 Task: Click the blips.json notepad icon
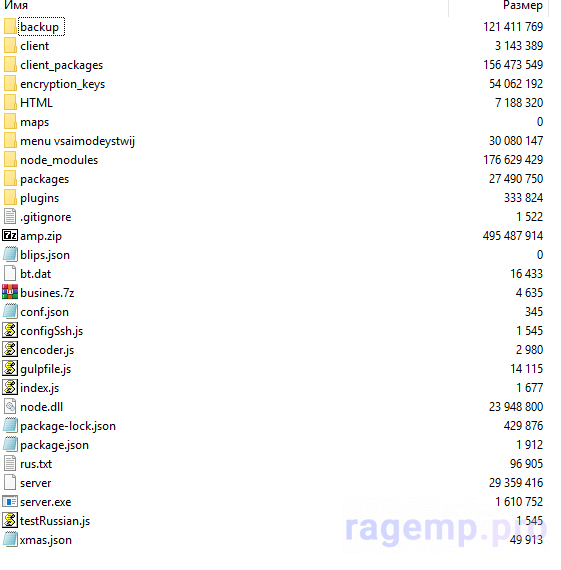pyautogui.click(x=10, y=254)
